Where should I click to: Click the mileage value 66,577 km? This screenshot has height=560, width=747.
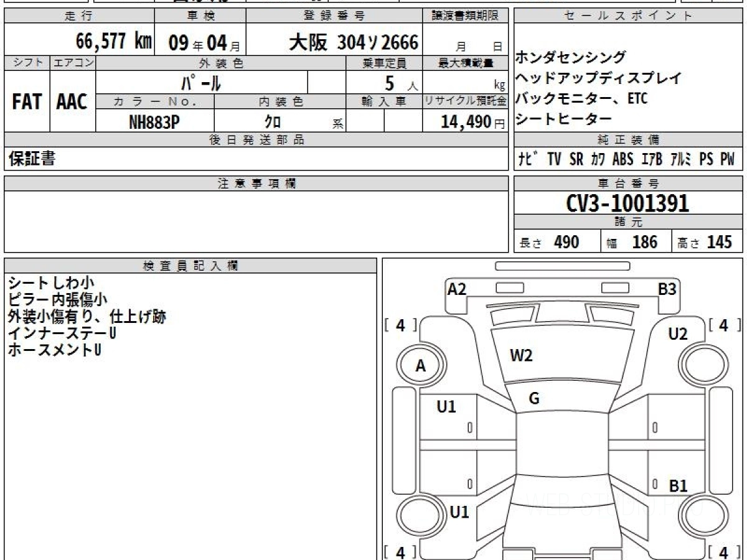[114, 42]
